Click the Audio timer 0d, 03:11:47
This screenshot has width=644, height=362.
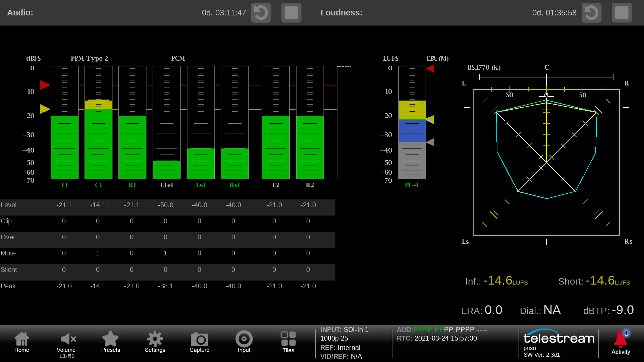pyautogui.click(x=224, y=13)
